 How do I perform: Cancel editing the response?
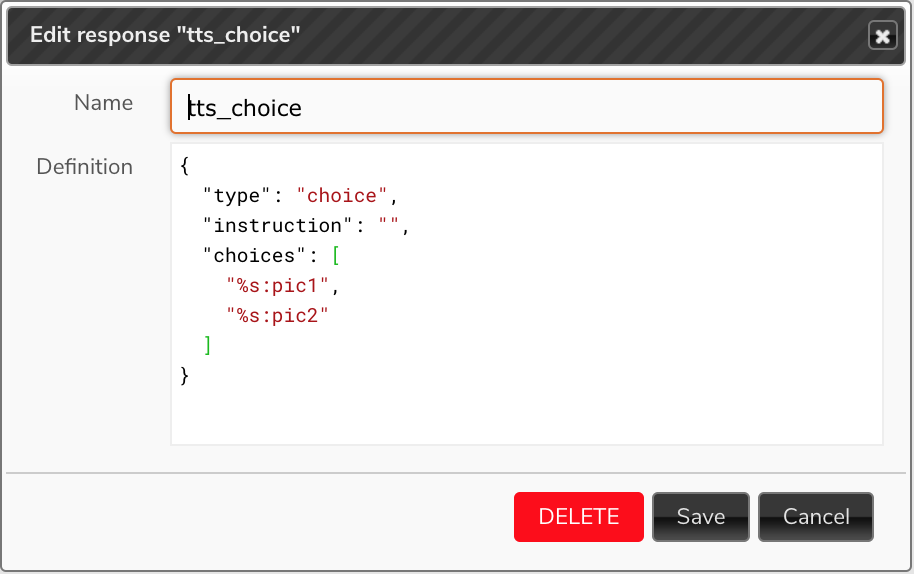coord(816,517)
